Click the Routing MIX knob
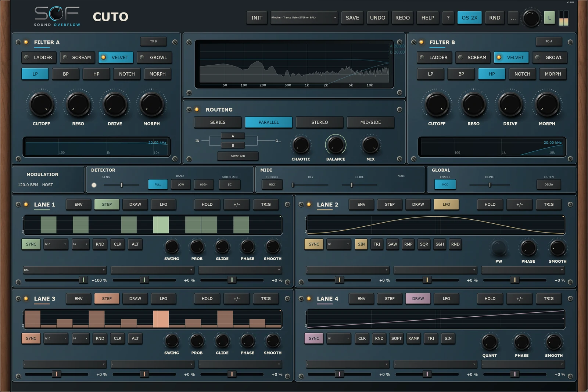 pyautogui.click(x=370, y=145)
